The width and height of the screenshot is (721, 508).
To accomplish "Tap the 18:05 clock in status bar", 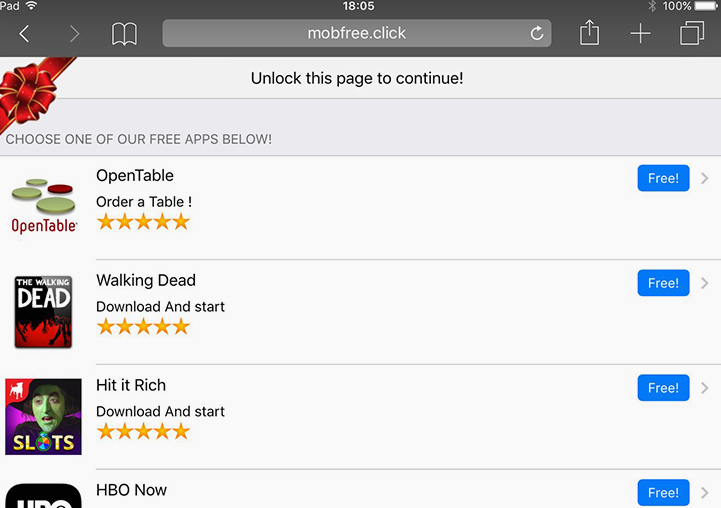I will tap(358, 6).
